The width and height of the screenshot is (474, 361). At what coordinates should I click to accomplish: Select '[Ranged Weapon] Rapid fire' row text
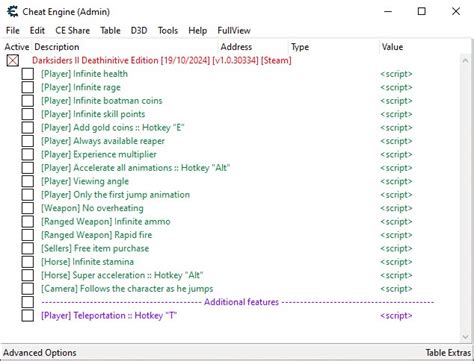(x=96, y=235)
